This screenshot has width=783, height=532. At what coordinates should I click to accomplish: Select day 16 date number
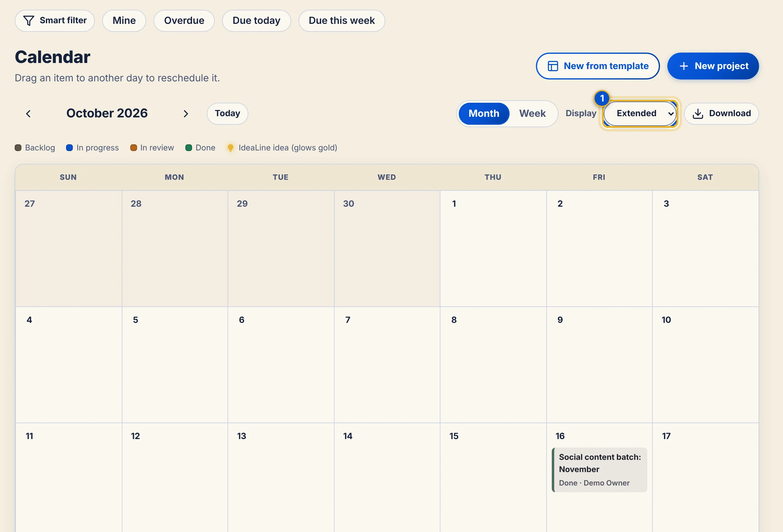pos(560,436)
